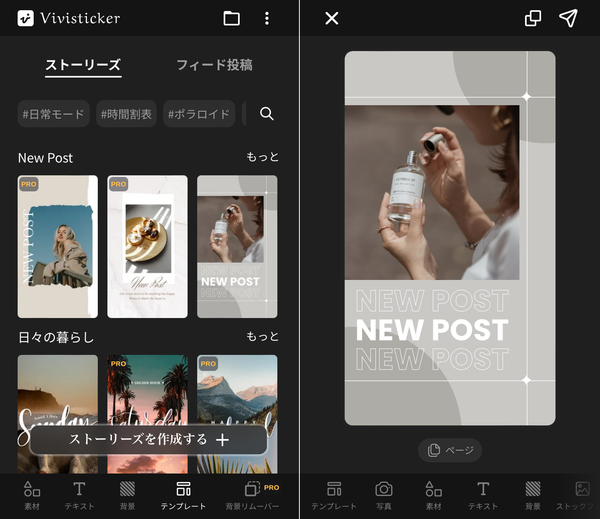Open テキスト in the left bottom bar

point(79,496)
